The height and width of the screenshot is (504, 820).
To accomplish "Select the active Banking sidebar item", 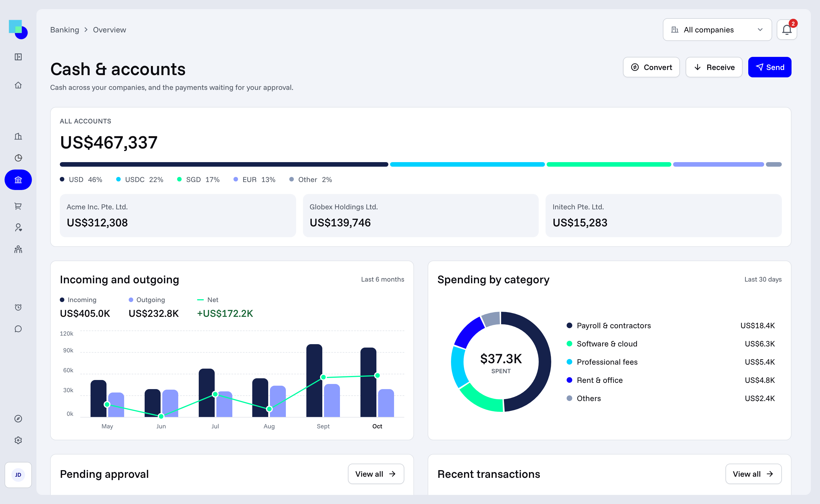I will [x=18, y=180].
